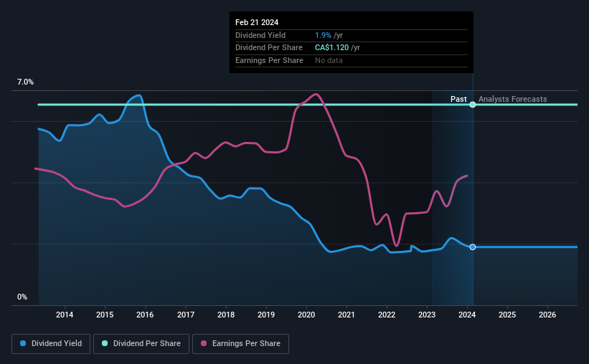
Task: Toggle the Earnings Per Share legend button
Action: click(x=240, y=344)
